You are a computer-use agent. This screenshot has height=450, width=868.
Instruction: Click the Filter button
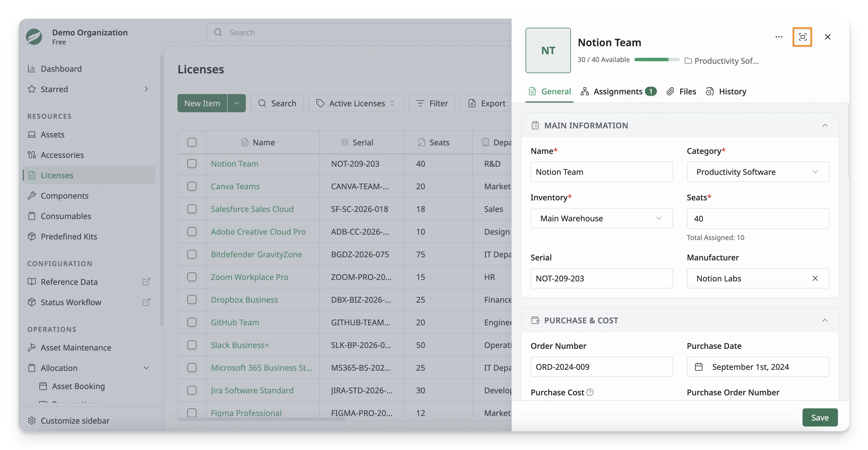point(432,103)
